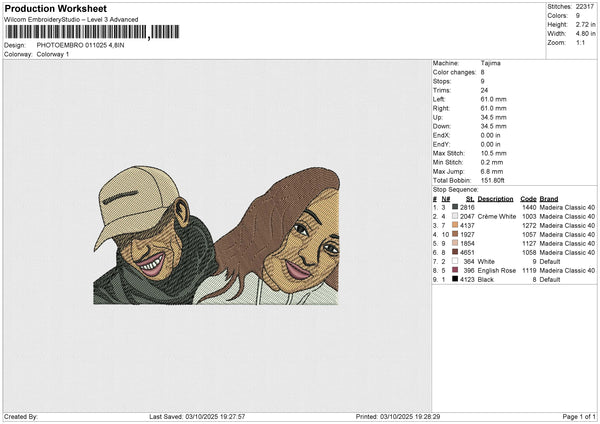Click the White thread color swatch
This screenshot has width=600, height=424.
455,261
